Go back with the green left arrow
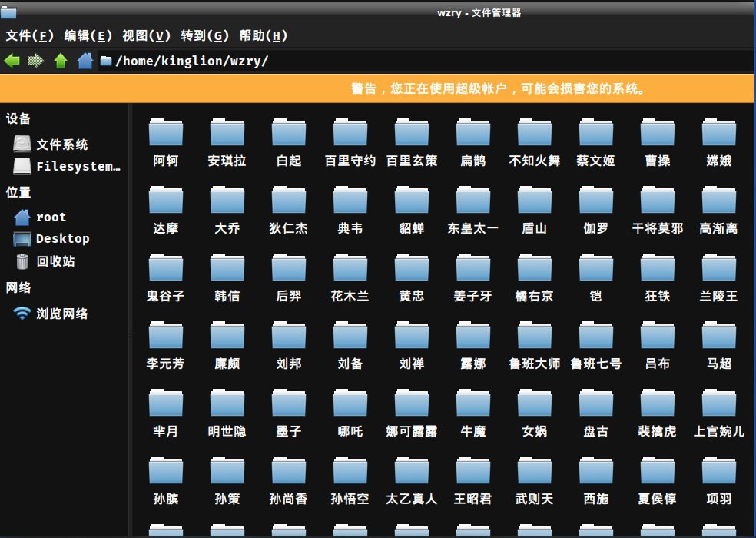The width and height of the screenshot is (756, 538). coord(12,61)
